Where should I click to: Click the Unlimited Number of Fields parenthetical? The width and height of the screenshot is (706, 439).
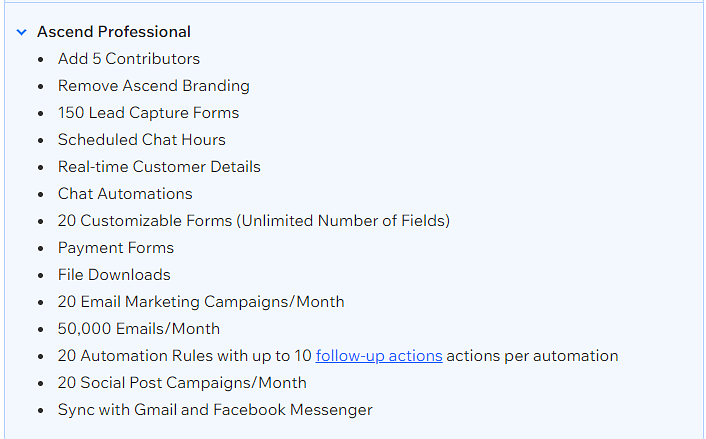pyautogui.click(x=343, y=221)
